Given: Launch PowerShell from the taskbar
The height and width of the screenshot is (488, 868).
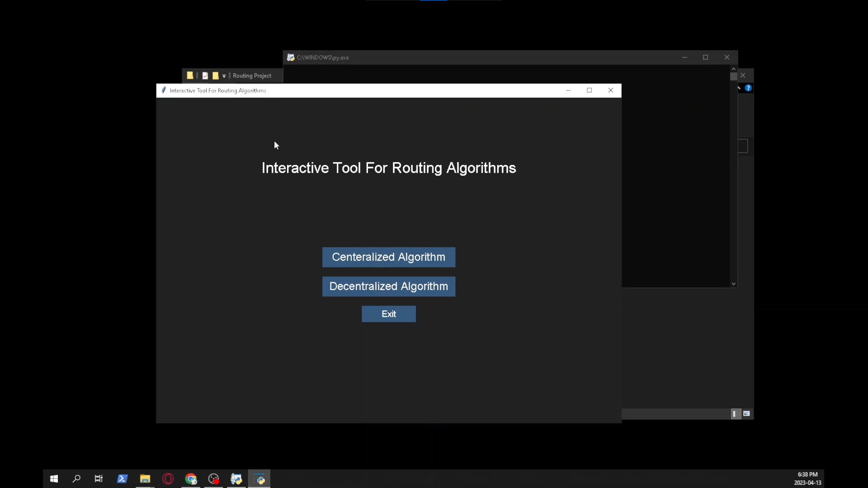Looking at the screenshot, I should click(x=122, y=479).
